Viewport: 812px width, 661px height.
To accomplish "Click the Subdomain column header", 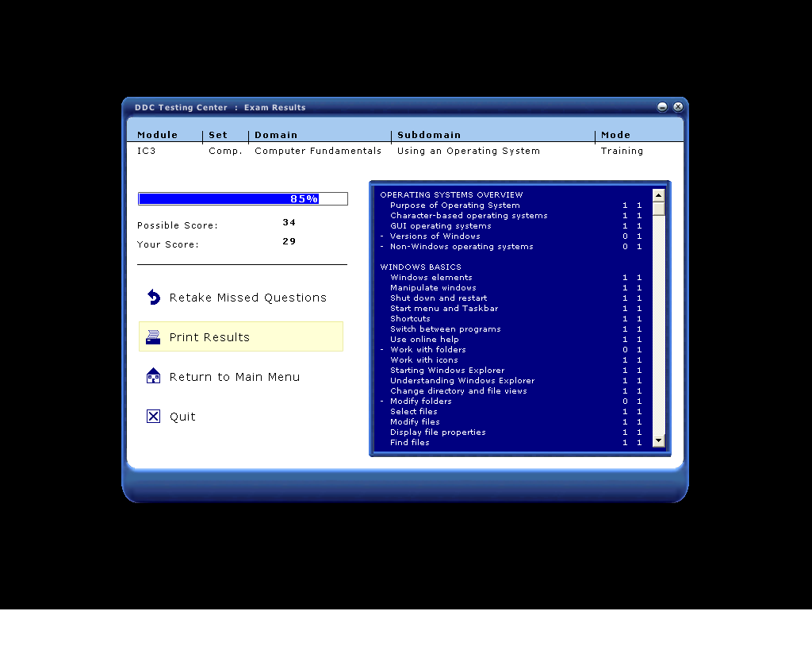I will [429, 135].
